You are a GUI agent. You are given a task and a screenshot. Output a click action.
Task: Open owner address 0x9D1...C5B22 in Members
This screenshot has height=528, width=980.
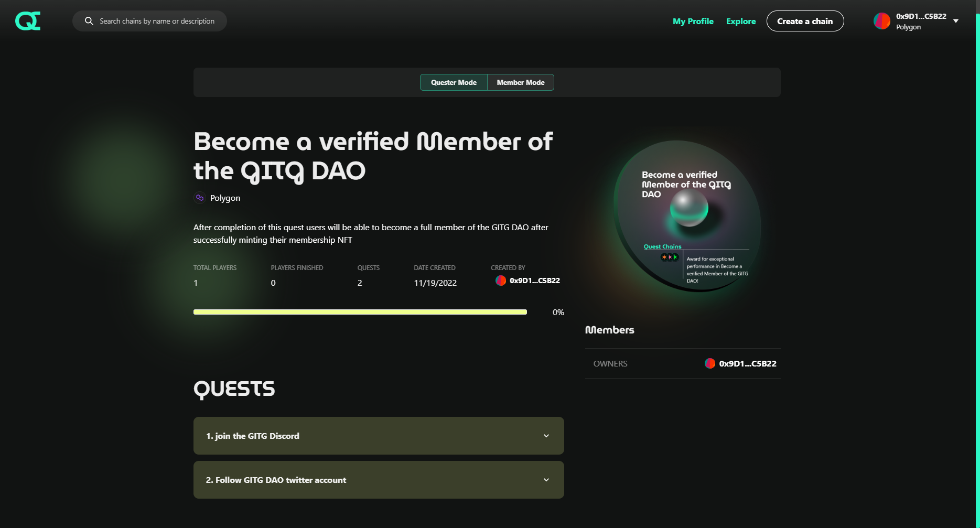tap(748, 363)
